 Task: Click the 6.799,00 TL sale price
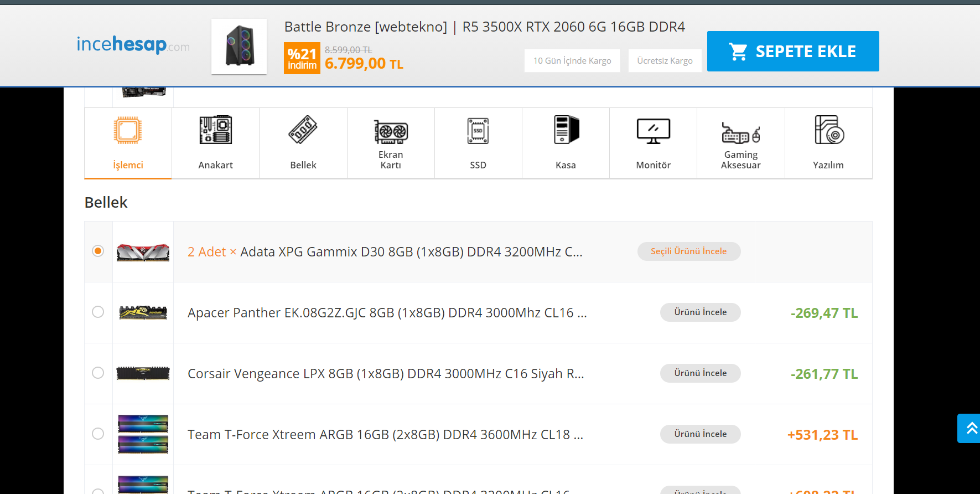click(364, 64)
